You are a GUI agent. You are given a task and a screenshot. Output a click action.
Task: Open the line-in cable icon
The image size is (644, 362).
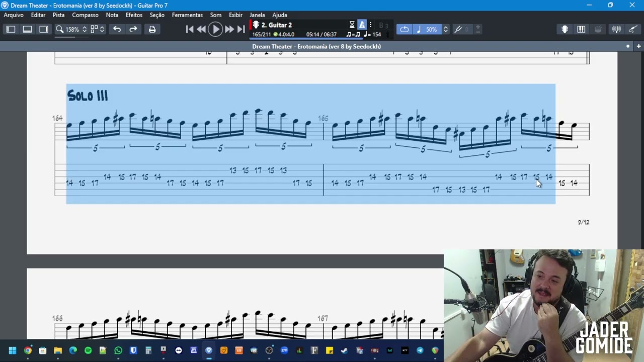(633, 29)
